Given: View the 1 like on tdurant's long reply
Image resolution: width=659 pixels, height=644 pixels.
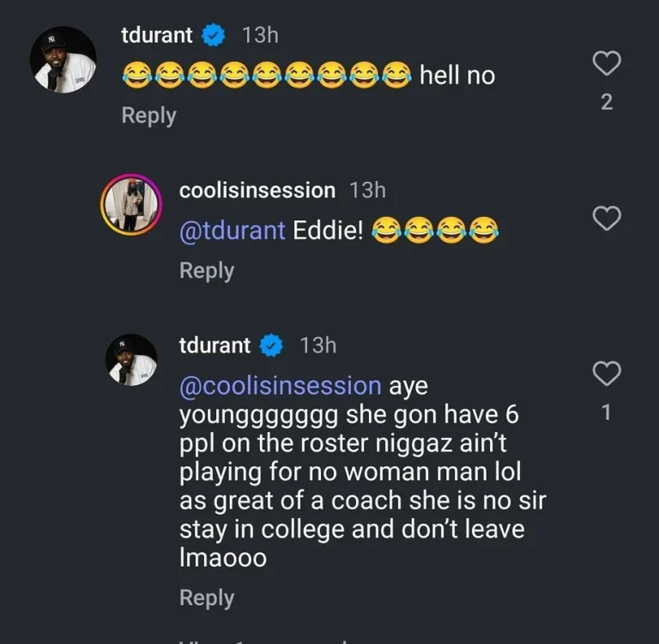Looking at the screenshot, I should point(607,412).
